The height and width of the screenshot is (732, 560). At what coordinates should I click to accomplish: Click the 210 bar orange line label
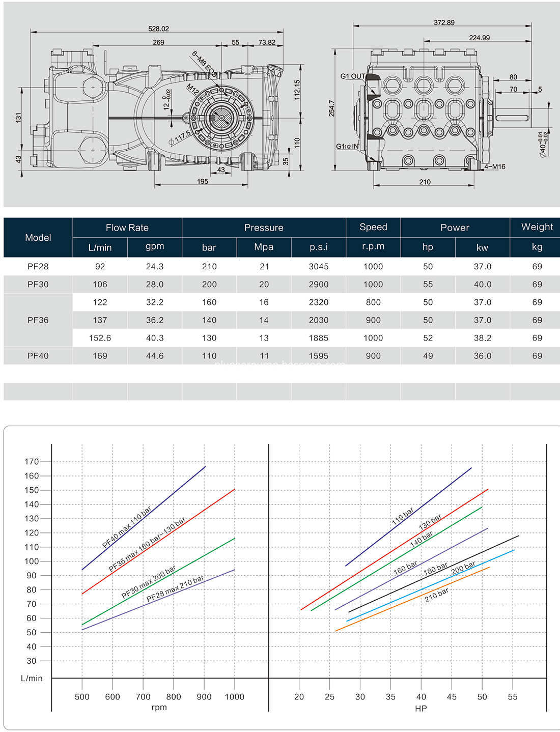point(437,595)
